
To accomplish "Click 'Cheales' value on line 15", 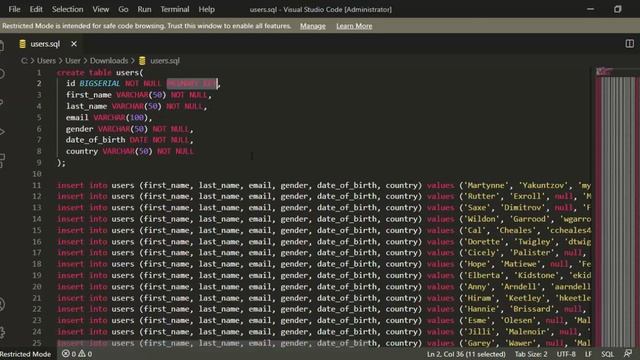I will (x=516, y=231).
